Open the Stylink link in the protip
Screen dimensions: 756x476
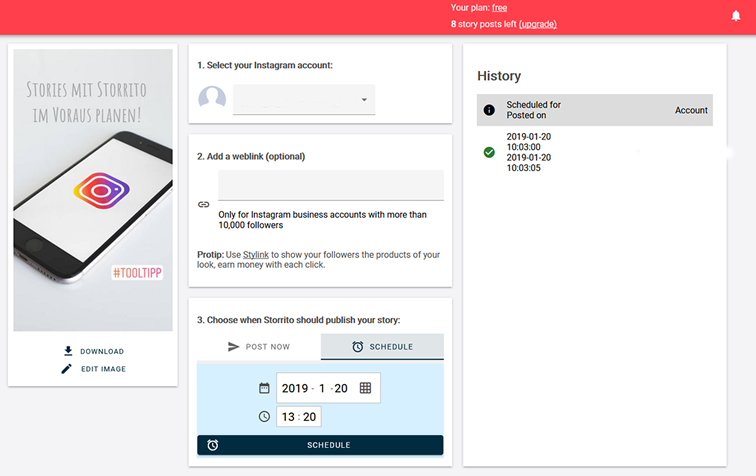(x=256, y=255)
